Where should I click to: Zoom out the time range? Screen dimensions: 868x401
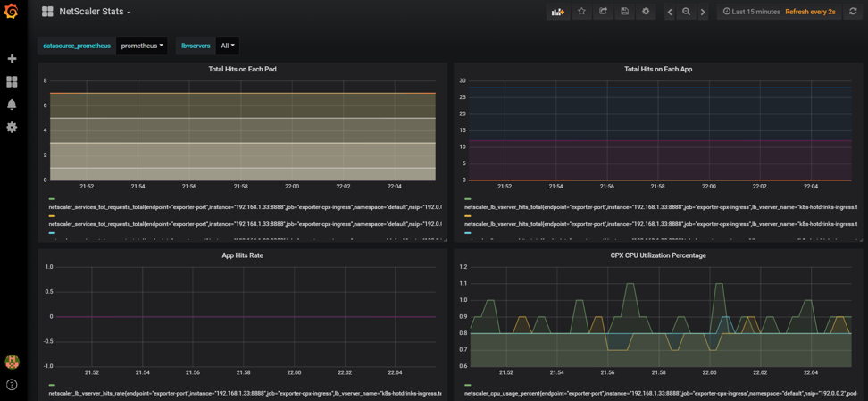click(x=686, y=12)
